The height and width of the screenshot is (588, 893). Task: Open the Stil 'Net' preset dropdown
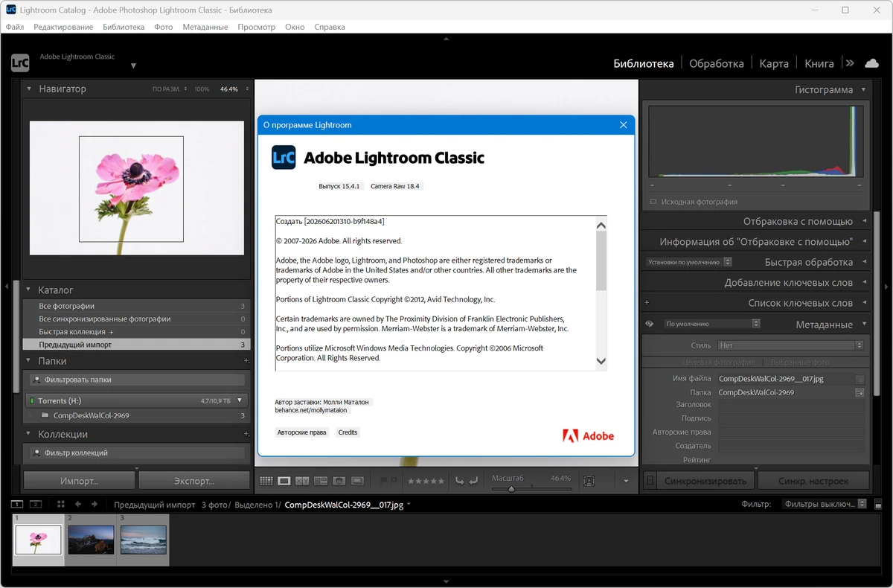tap(790, 345)
